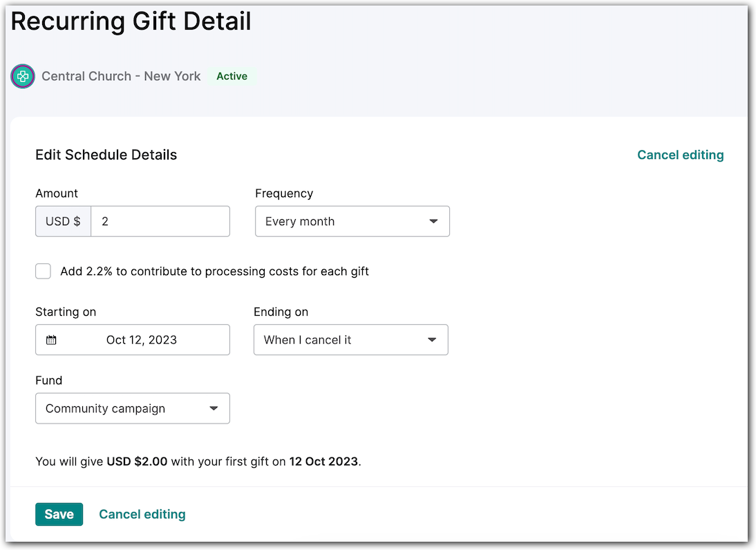The height and width of the screenshot is (550, 756).
Task: Click the Recurring Gift Detail page title
Action: 131,21
